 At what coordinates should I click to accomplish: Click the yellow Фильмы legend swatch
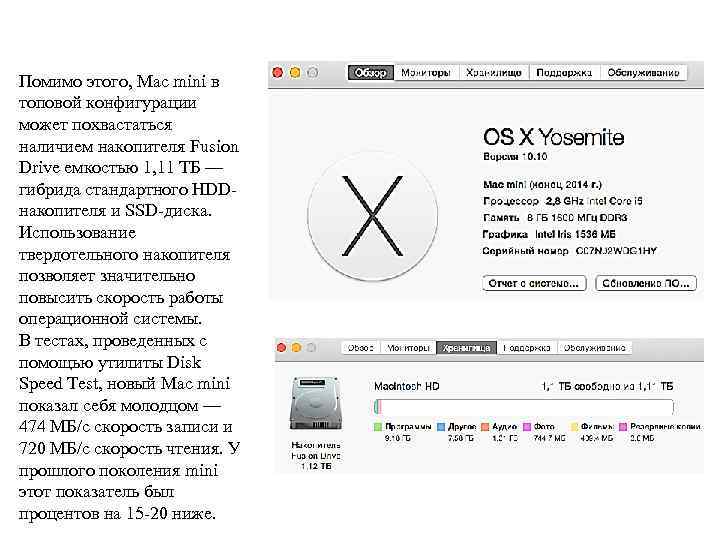coord(574,427)
